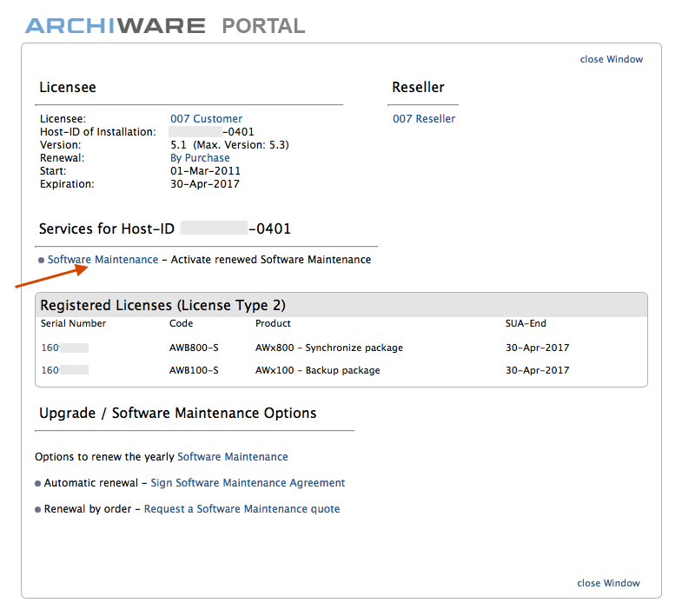Image resolution: width=682 pixels, height=616 pixels.
Task: Click bullet next to Renewal by order
Action: pos(37,510)
